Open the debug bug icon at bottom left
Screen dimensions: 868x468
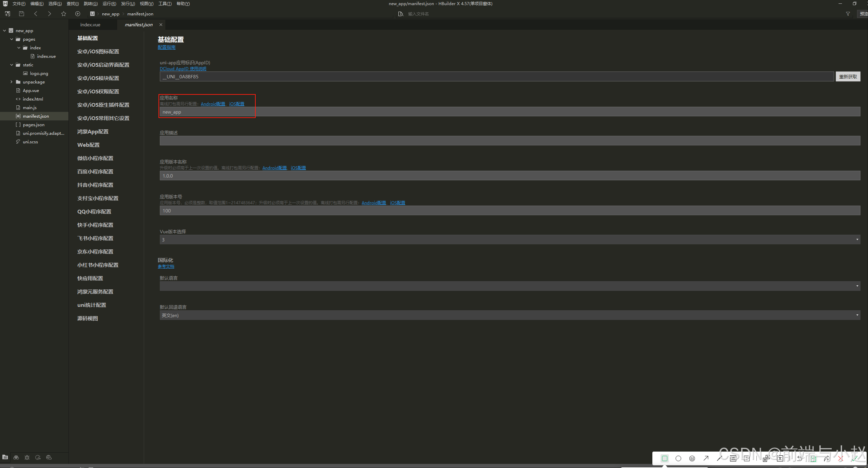pyautogui.click(x=27, y=457)
